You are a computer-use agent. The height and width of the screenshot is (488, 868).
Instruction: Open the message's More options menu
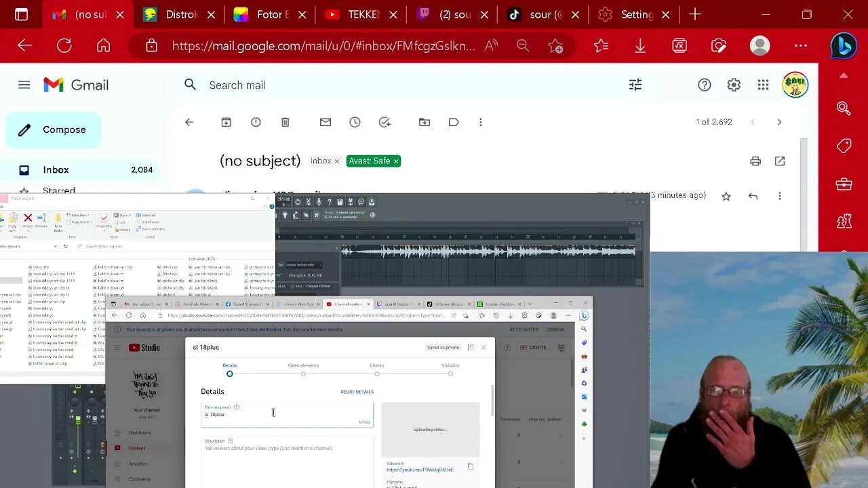[780, 196]
